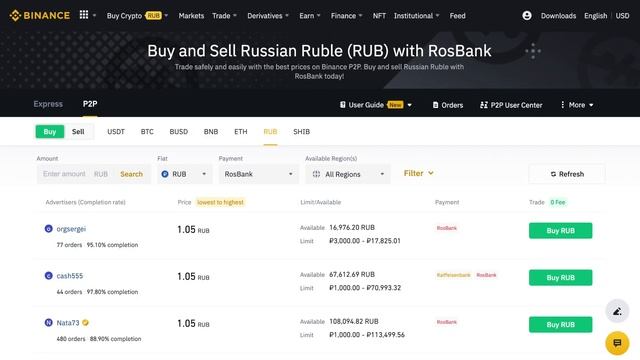Open NFT in the top navigation
Image resolution: width=640 pixels, height=360 pixels.
pos(379,16)
